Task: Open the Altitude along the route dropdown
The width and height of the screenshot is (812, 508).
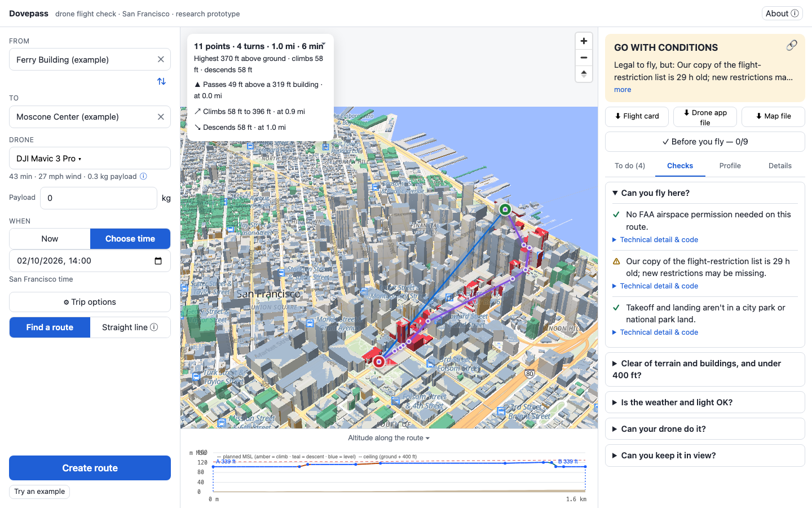Action: [x=389, y=438]
